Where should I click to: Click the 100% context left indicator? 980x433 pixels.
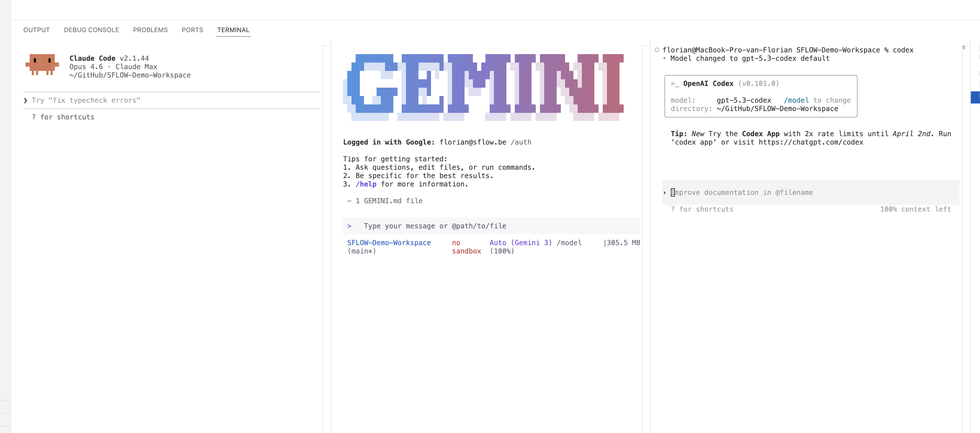tap(915, 209)
